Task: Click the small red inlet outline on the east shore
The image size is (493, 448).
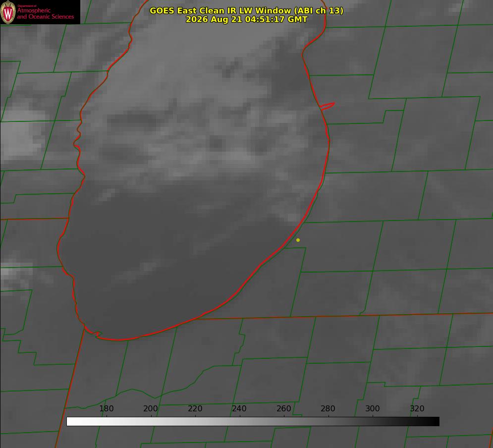Action: [327, 106]
